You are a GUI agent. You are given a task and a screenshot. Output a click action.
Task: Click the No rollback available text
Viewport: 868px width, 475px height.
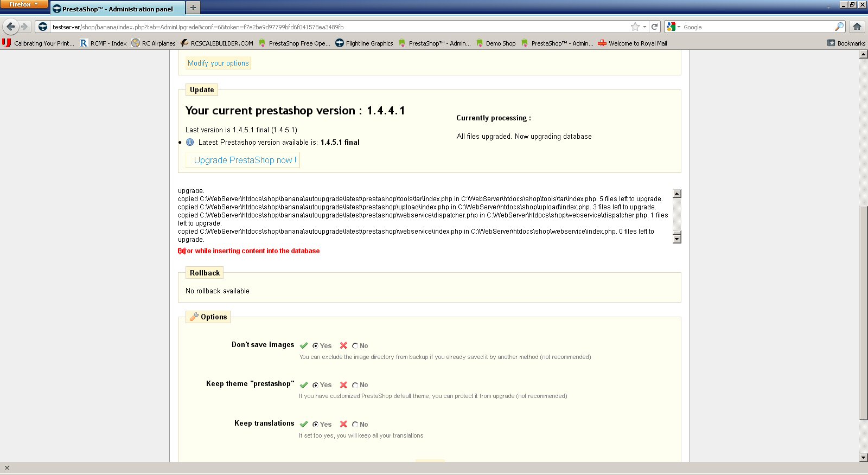(218, 291)
